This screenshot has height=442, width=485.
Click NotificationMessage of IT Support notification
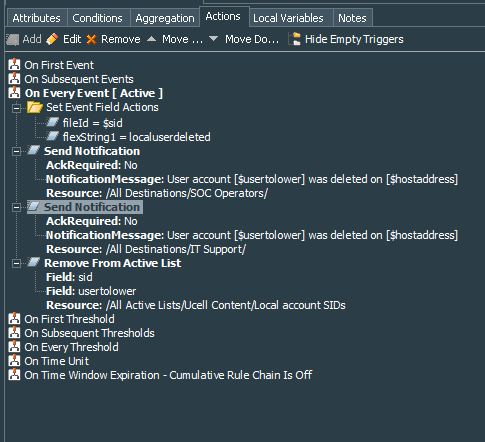tap(252, 235)
